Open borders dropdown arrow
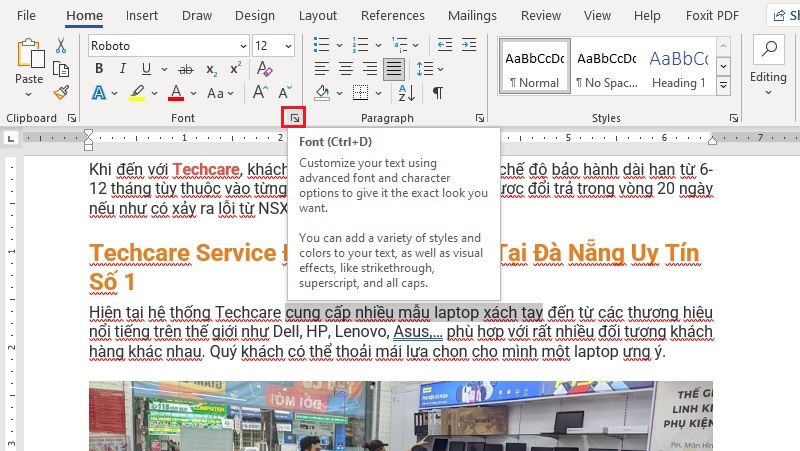Screen dimensions: 800x451 pyautogui.click(x=378, y=93)
